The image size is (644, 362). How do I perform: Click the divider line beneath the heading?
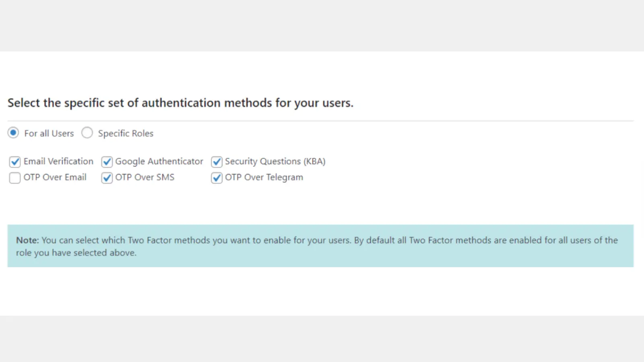pyautogui.click(x=320, y=121)
